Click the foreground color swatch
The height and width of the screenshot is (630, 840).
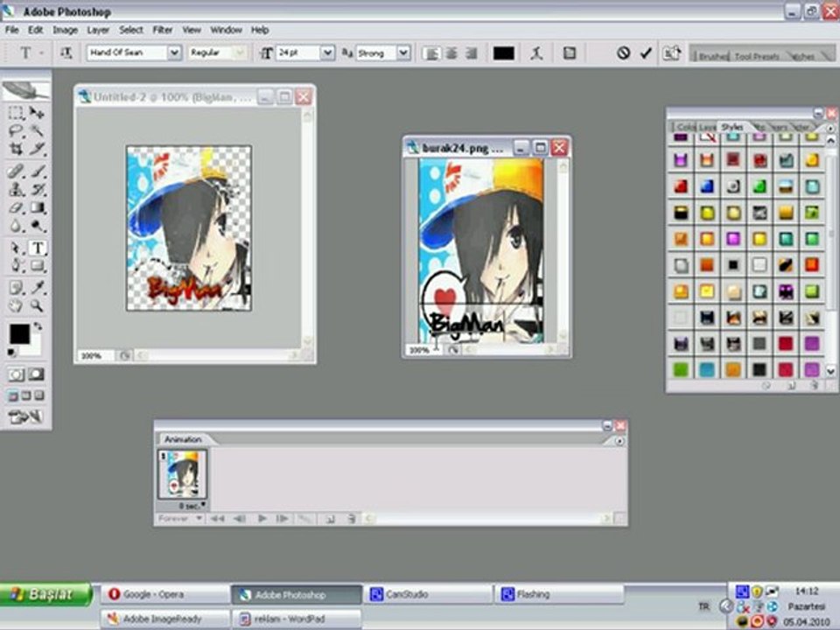pos(19,333)
